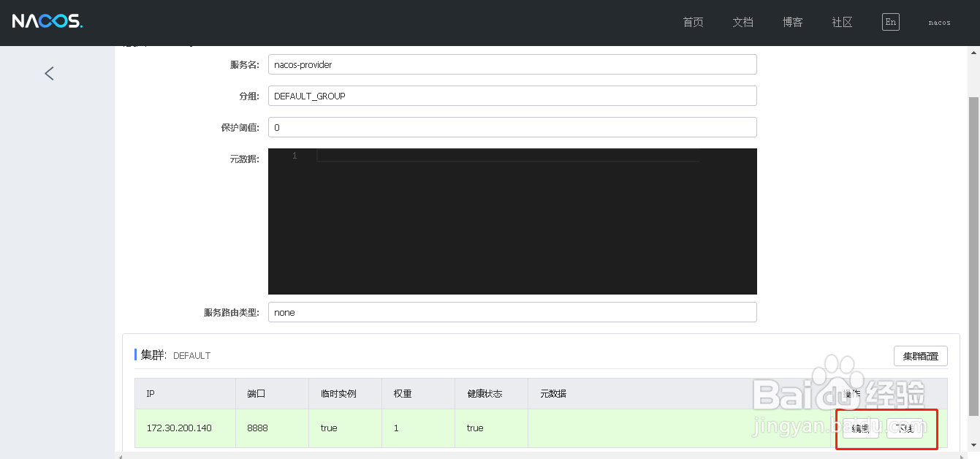Open 博客 in the top navigation
980x459 pixels.
tap(792, 23)
